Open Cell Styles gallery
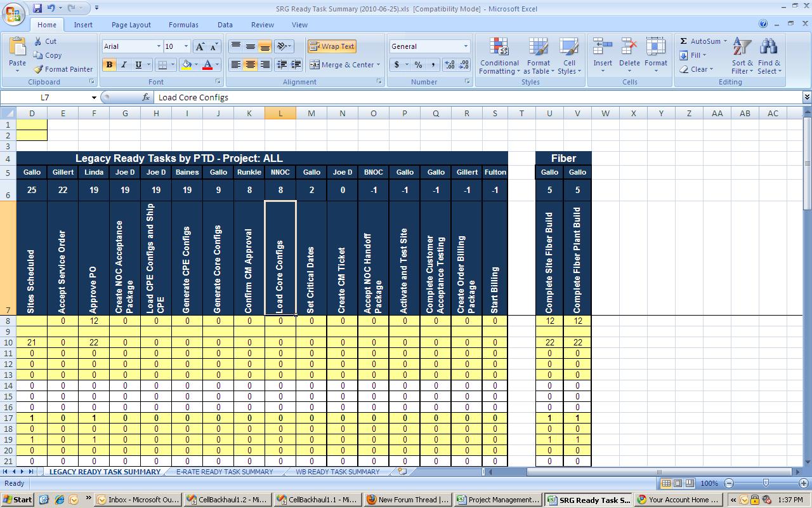This screenshot has width=812, height=508. coord(569,56)
